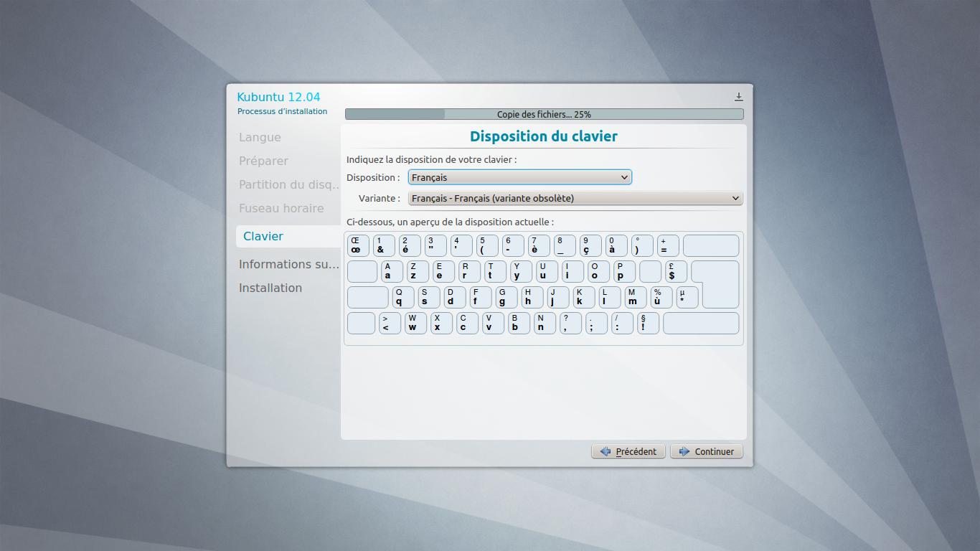Click the V key in keyboard preview
980x551 pixels.
493,323
